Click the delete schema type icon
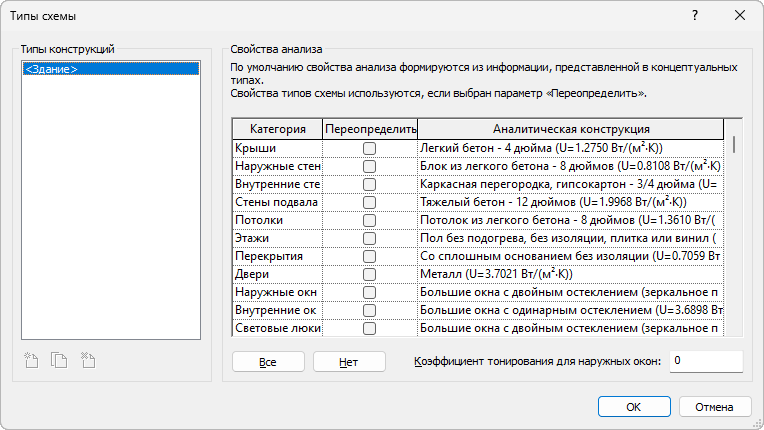The image size is (764, 430). click(87, 360)
